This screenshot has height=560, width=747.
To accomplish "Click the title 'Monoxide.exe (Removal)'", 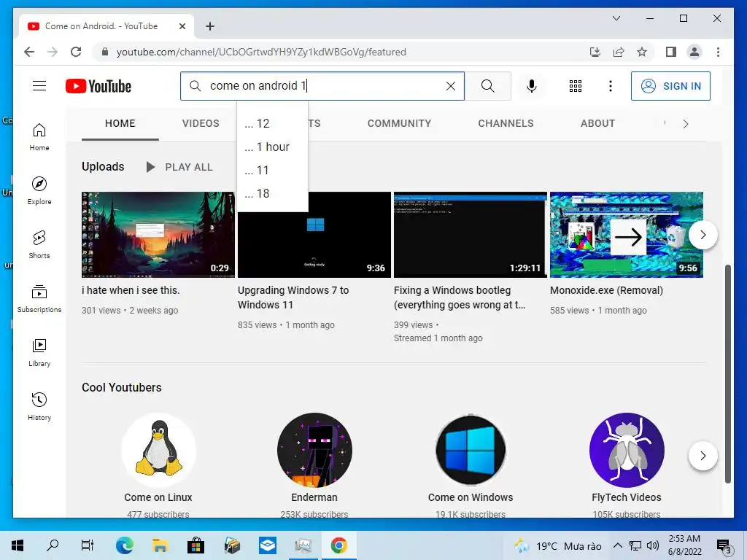I will pos(606,290).
